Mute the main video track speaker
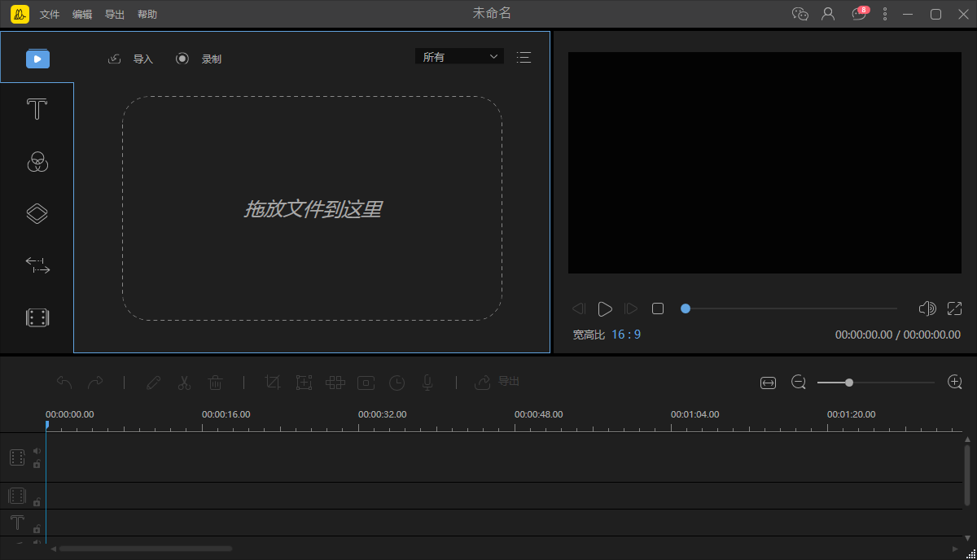Screen dimensions: 977x560 coord(37,451)
